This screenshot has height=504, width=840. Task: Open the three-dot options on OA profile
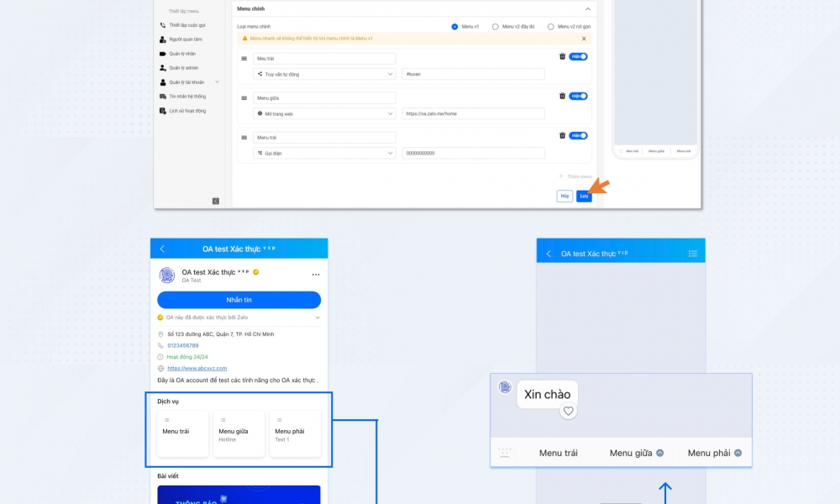tap(316, 275)
